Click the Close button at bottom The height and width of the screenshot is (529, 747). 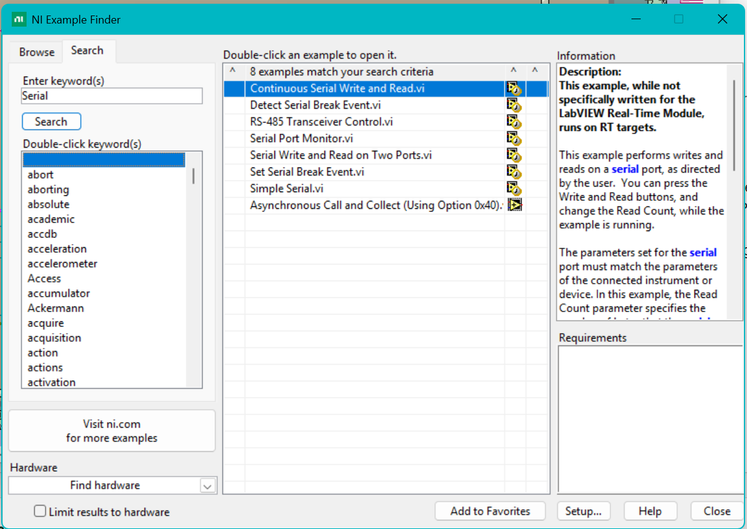coord(717,511)
